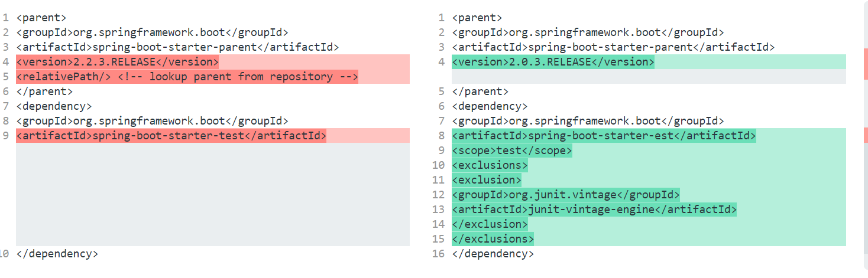Click the gray empty filler block in left pane
The width and height of the screenshot is (868, 278).
pyautogui.click(x=213, y=195)
